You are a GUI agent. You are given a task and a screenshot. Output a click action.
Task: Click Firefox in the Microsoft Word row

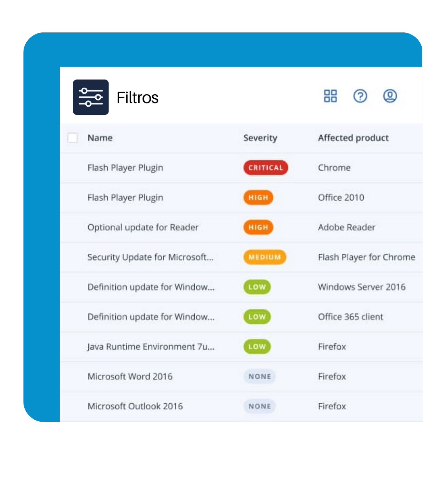(x=332, y=376)
